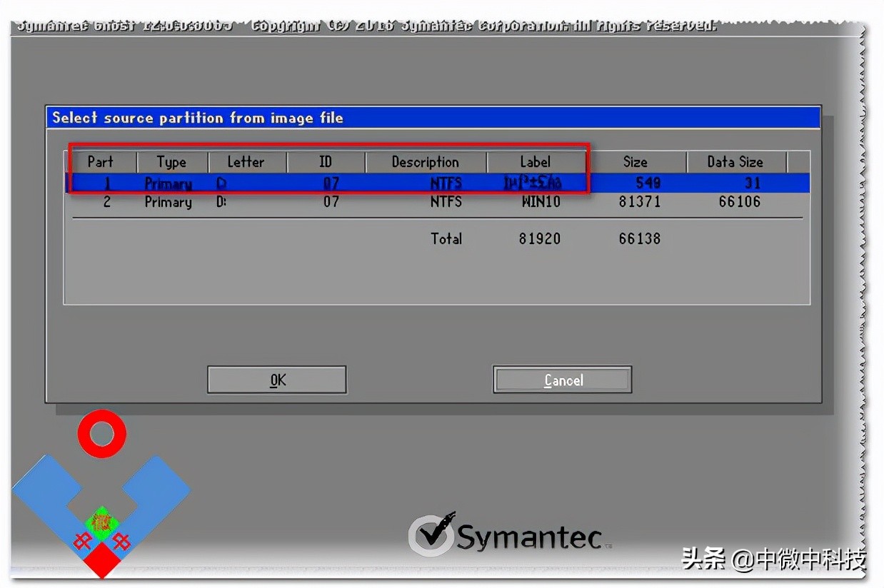Click the Part column header
Image resolution: width=884 pixels, height=588 pixels.
[x=101, y=162]
